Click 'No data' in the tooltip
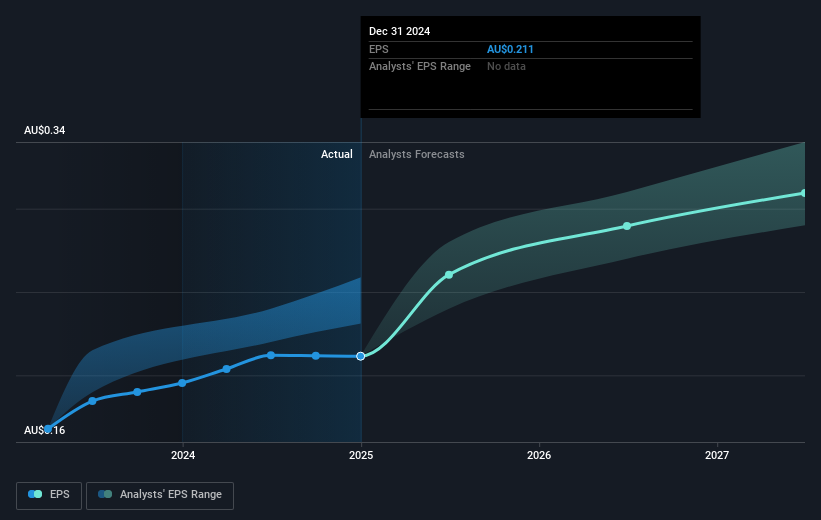Viewport: 821px width, 520px height. pyautogui.click(x=506, y=67)
